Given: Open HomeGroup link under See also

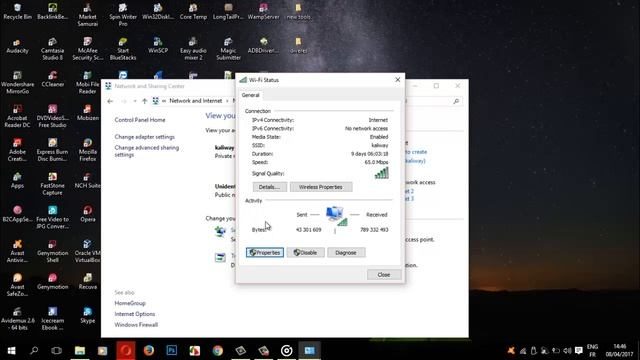Looking at the screenshot, I should [x=130, y=303].
